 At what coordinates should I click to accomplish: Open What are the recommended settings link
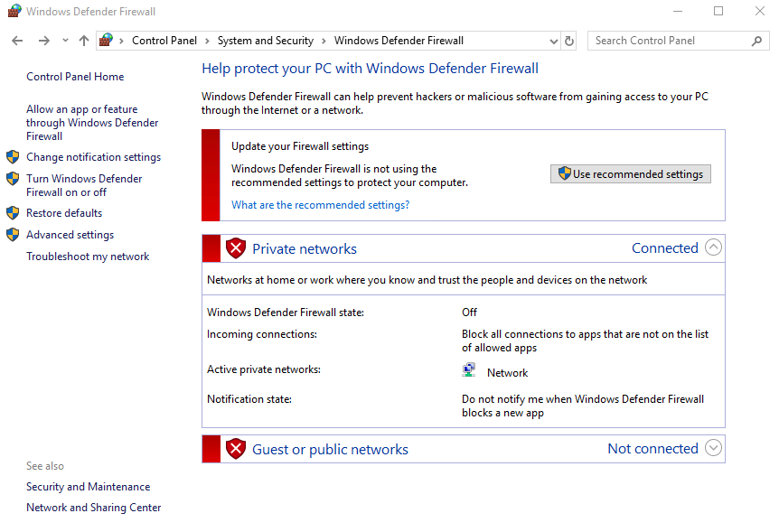[x=321, y=205]
